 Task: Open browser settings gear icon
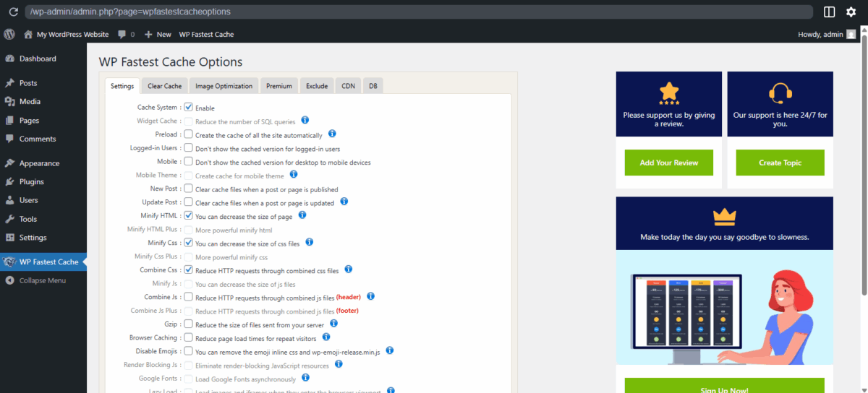(x=851, y=12)
